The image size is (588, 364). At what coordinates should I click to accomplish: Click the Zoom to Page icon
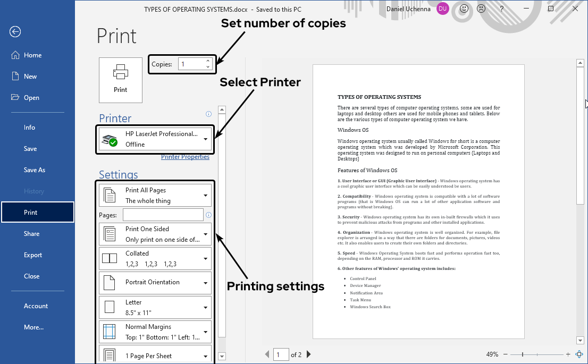579,354
